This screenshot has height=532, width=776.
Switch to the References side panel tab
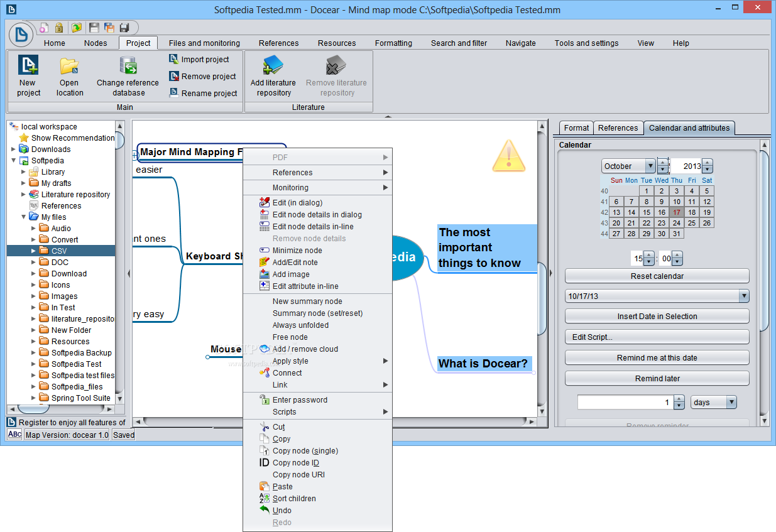click(x=618, y=128)
